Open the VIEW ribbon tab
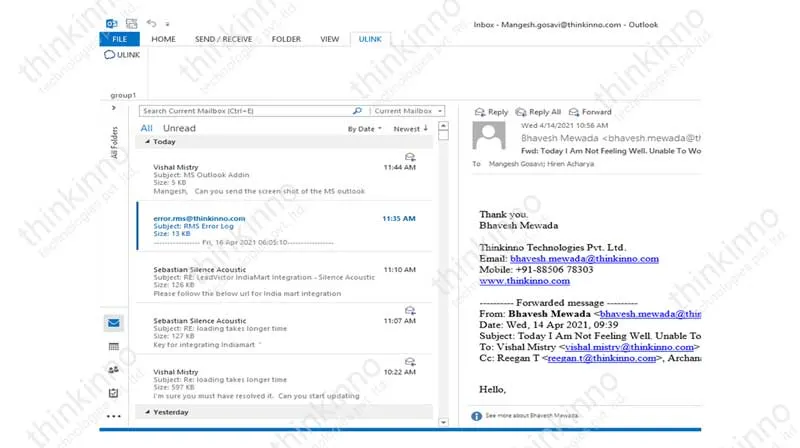 330,39
